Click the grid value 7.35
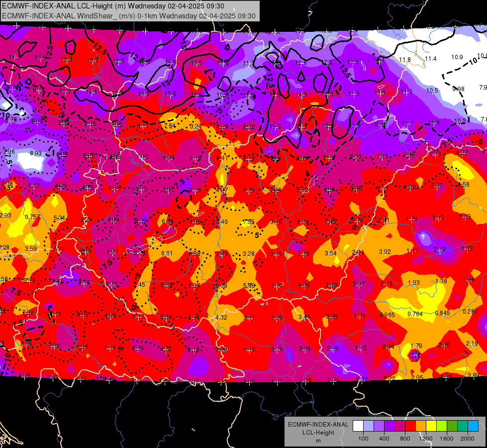This screenshot has width=487, height=448. (248, 222)
